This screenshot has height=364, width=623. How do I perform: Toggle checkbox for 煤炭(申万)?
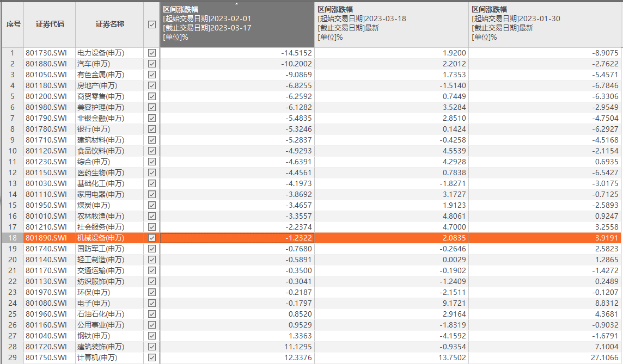(152, 205)
